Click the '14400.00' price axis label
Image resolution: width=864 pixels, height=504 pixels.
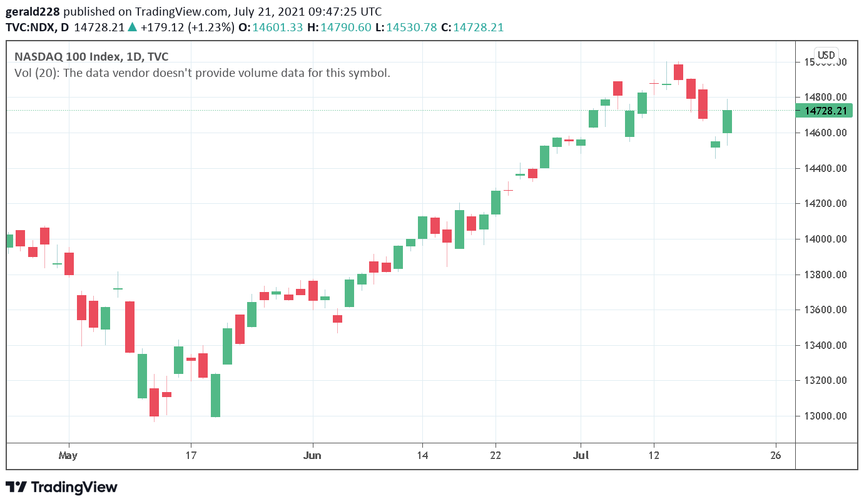(x=826, y=168)
